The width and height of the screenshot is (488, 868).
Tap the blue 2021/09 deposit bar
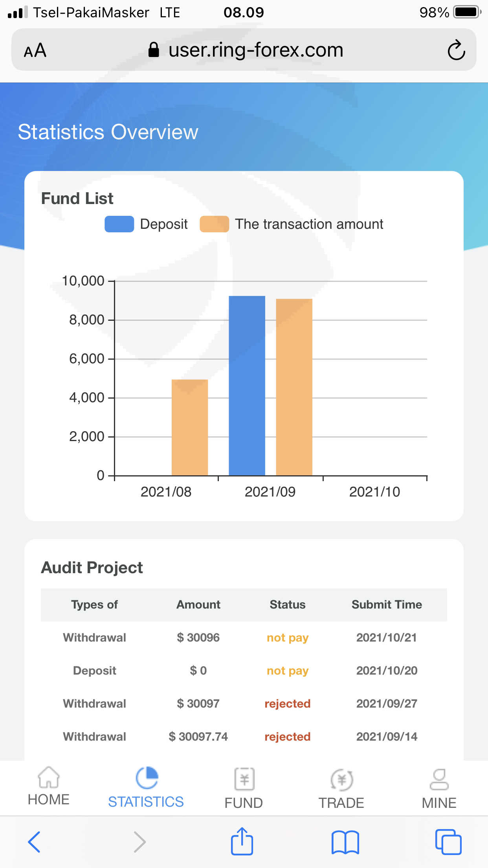coord(247,385)
